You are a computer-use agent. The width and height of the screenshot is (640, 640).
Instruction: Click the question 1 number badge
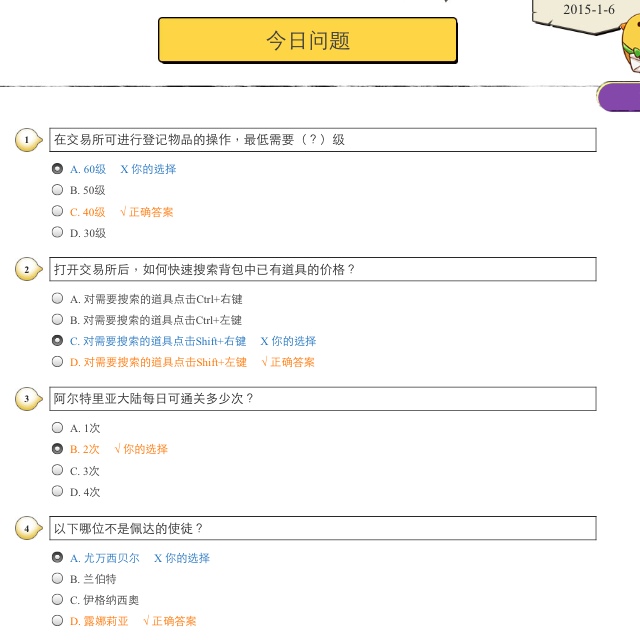click(x=28, y=140)
